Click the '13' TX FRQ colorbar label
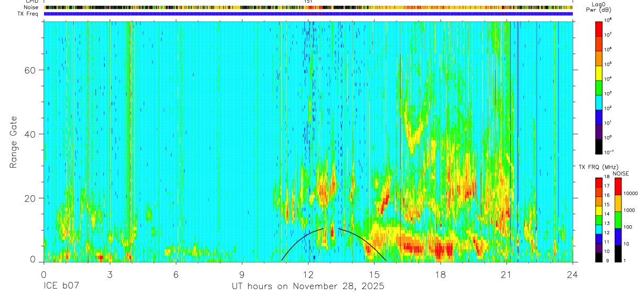The image size is (644, 297). (x=608, y=224)
